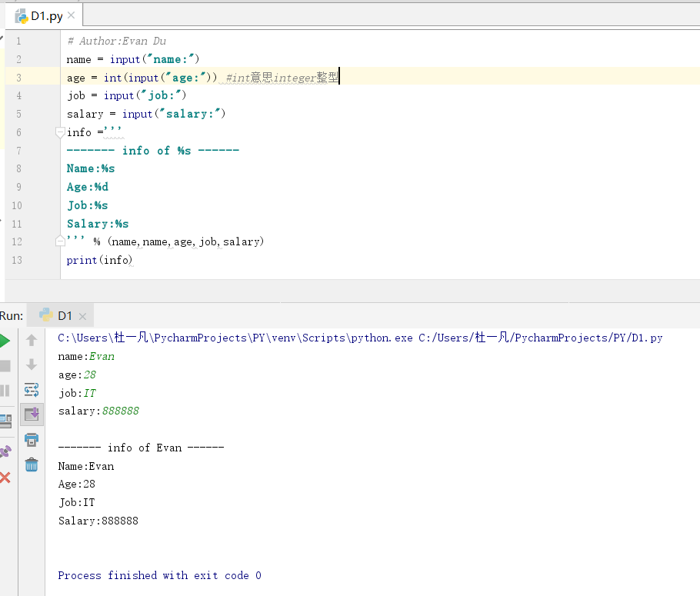This screenshot has width=700, height=596.
Task: Toggle soft-wrap for console output
Action: (x=32, y=390)
